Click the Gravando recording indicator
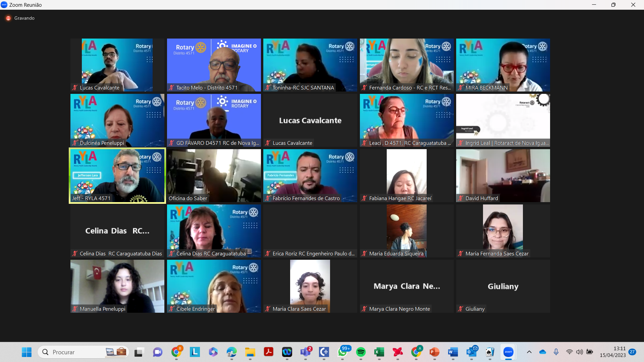The width and height of the screenshot is (644, 362). tap(20, 18)
